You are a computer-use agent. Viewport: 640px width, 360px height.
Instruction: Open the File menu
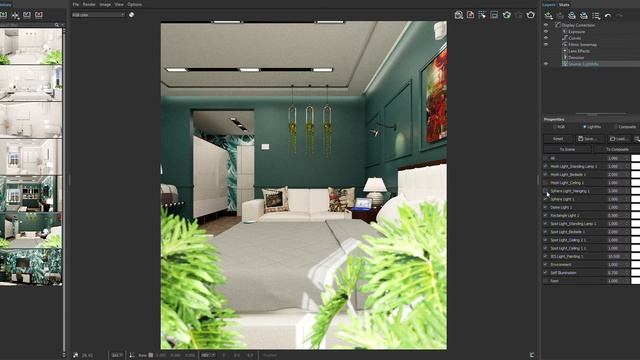pos(76,4)
